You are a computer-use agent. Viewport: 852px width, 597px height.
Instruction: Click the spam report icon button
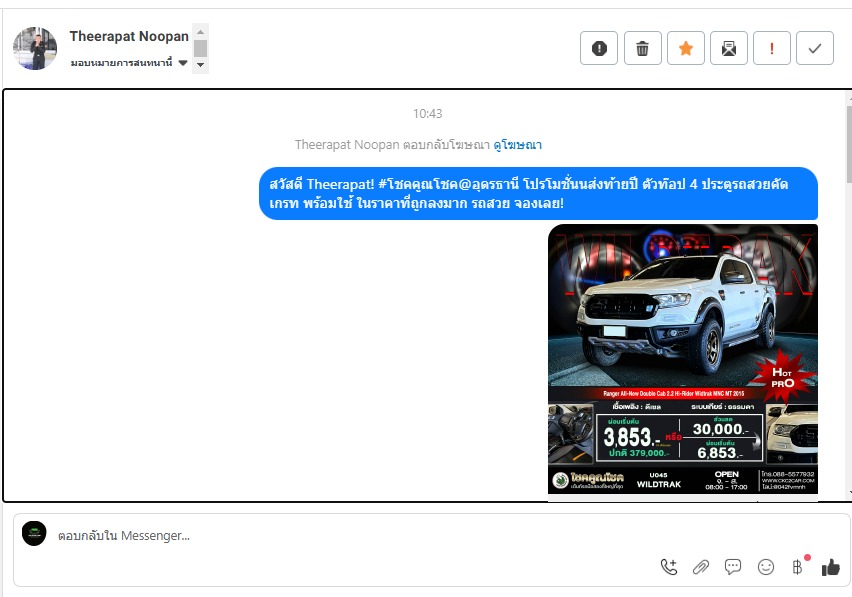pyautogui.click(x=599, y=48)
